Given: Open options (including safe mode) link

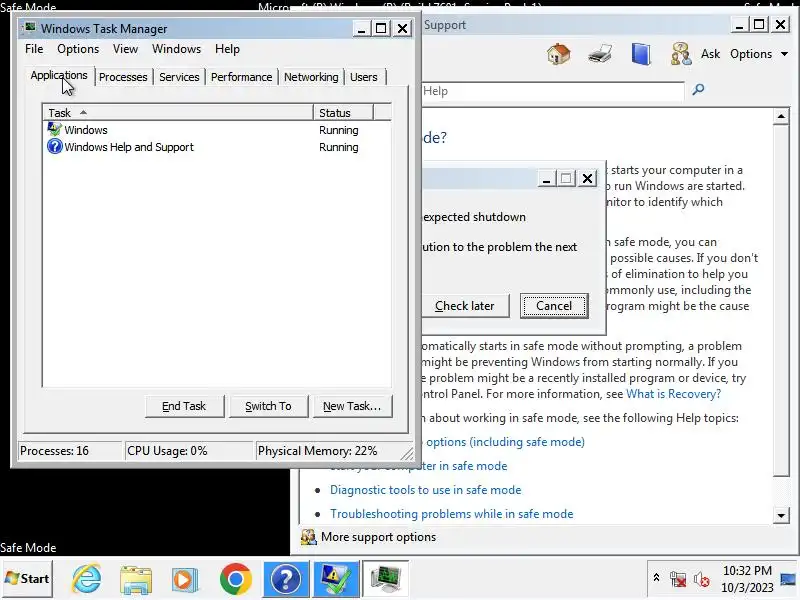Looking at the screenshot, I should (505, 442).
